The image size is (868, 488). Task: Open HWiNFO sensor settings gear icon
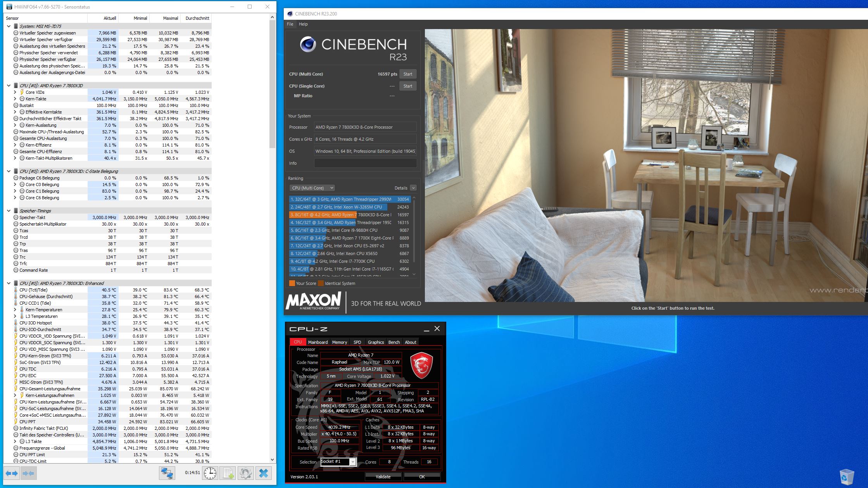(x=245, y=473)
